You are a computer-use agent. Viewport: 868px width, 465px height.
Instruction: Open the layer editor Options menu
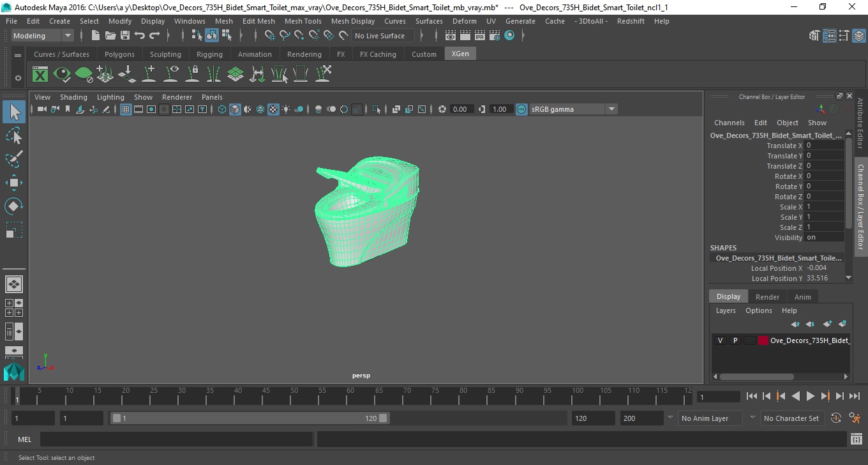[x=758, y=310]
